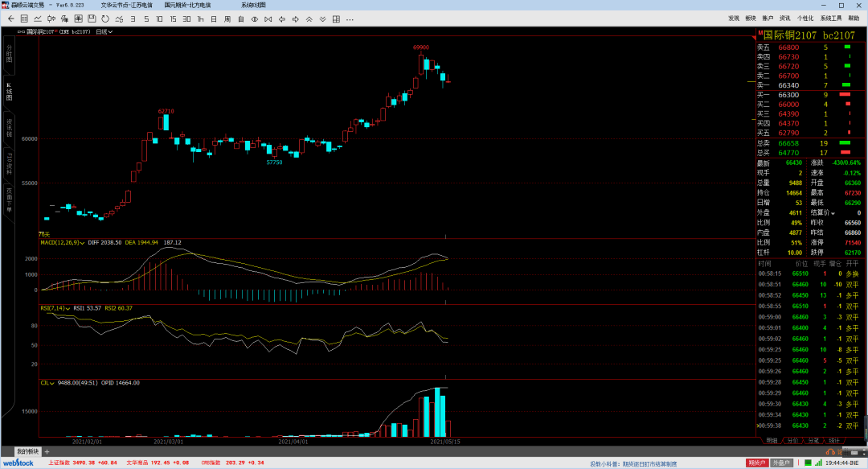Screen dimensions: 868x469
Task: Open the 发现 menu
Action: point(734,19)
